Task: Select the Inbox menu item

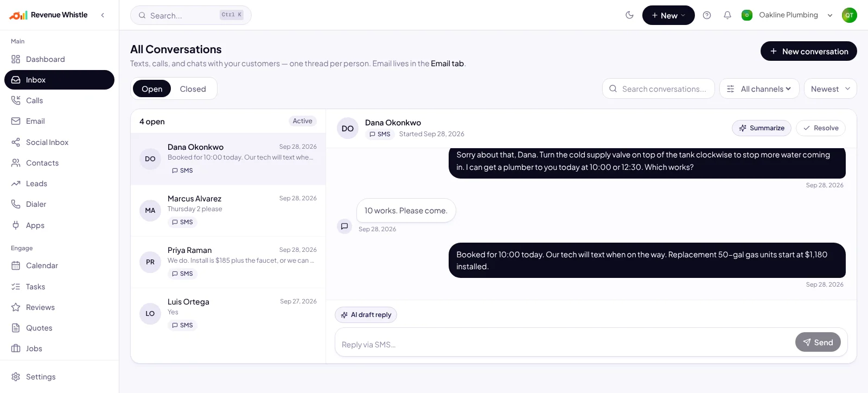Action: [x=60, y=80]
